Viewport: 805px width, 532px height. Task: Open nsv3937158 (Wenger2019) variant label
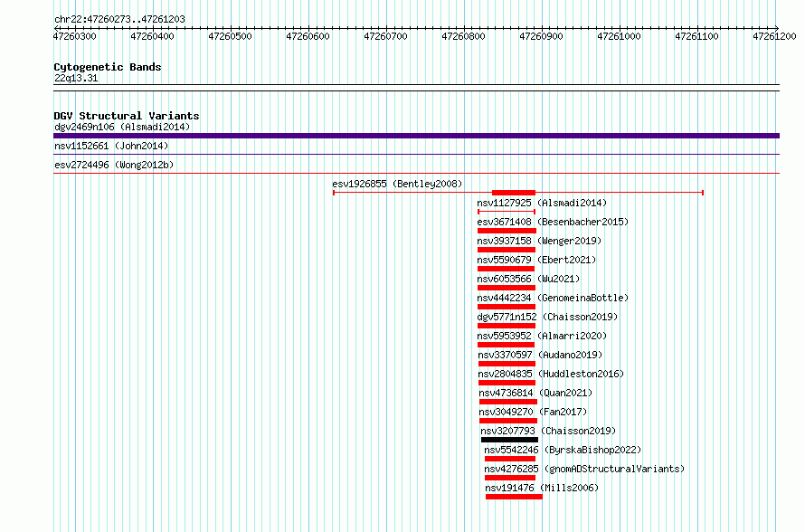click(539, 241)
